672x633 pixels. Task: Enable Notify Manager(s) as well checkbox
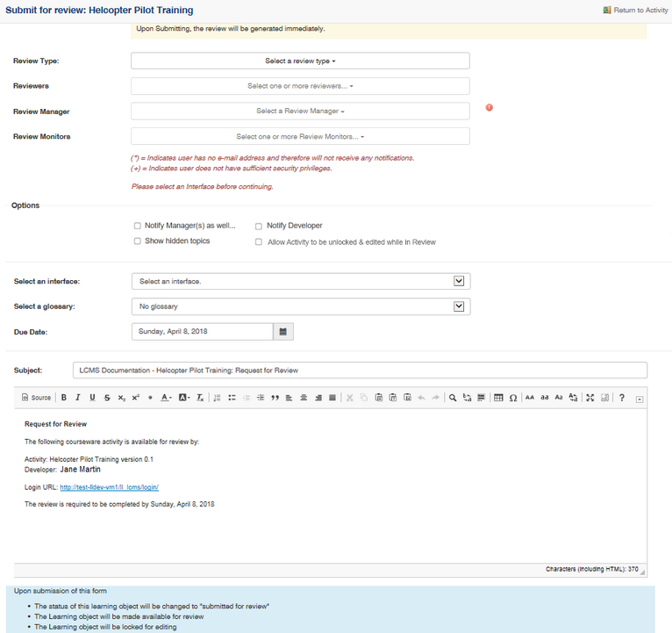coord(138,226)
